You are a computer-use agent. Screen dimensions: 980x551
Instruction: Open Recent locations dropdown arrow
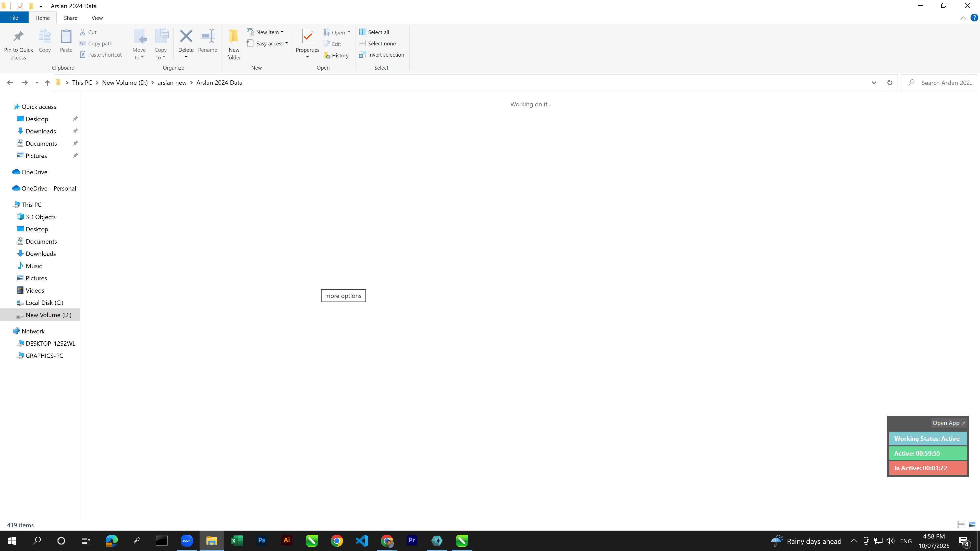tap(36, 82)
